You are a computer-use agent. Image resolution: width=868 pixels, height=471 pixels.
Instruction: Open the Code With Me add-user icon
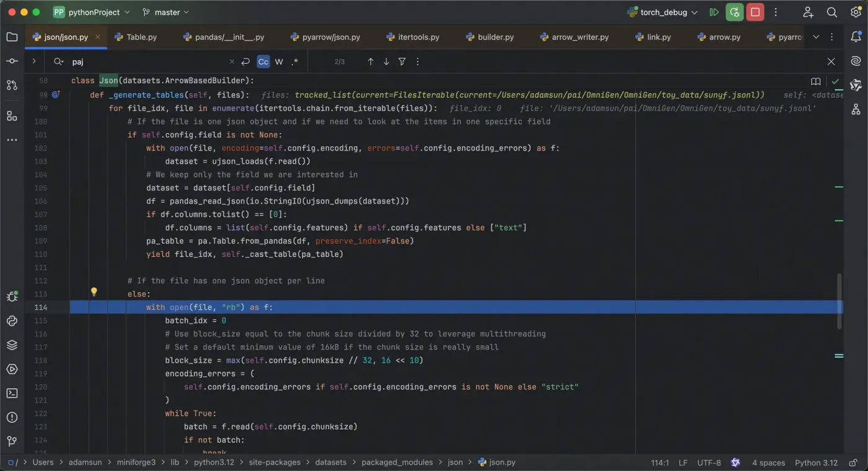[808, 12]
